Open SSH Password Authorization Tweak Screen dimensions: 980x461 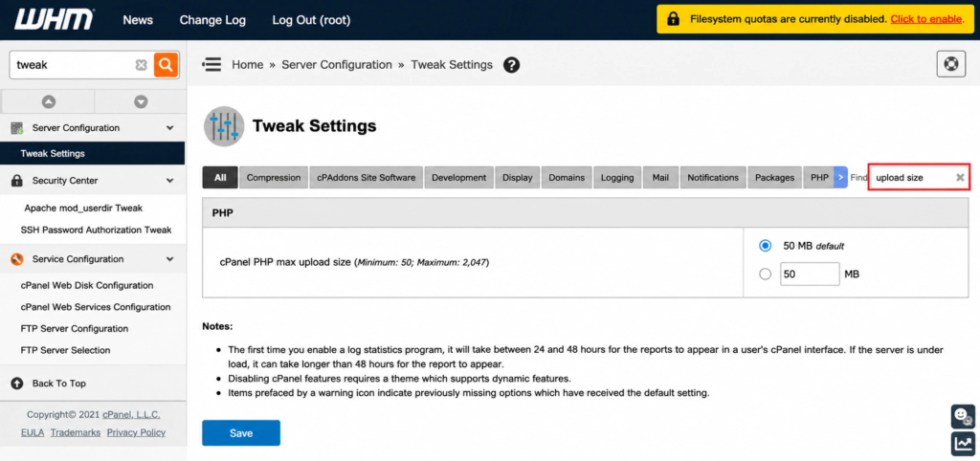[x=97, y=230]
